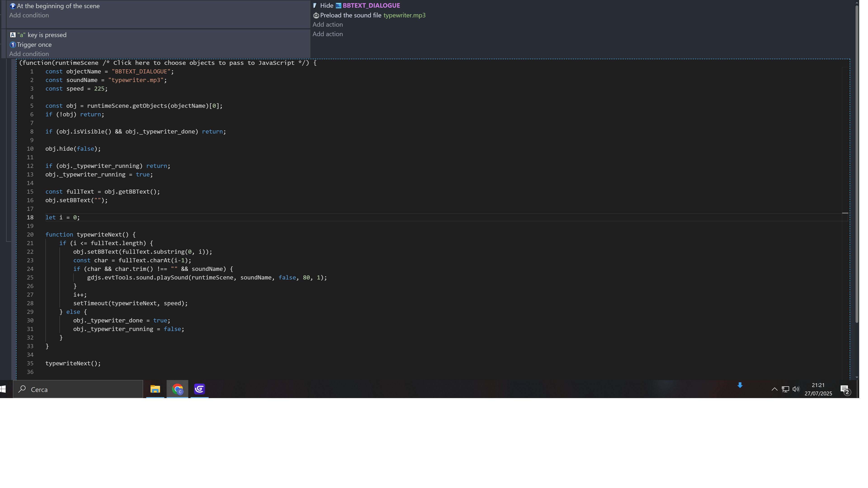This screenshot has width=868, height=488.
Task: Click Add condition under beginning of scene
Action: click(x=29, y=16)
